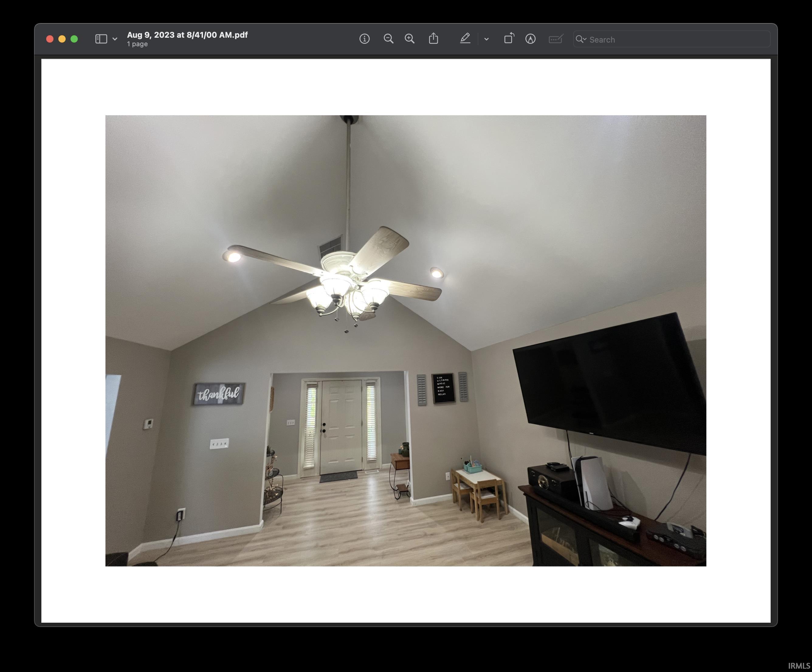Open the sidebar view options chevron
The image size is (812, 672).
point(115,39)
